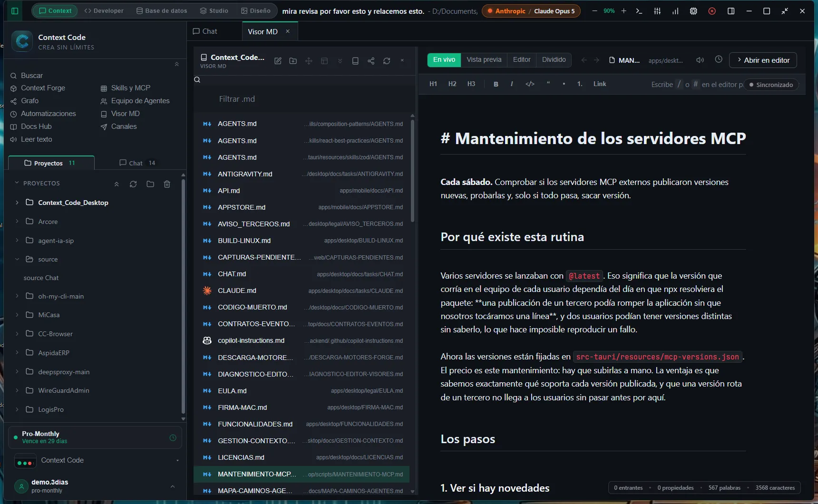818x504 pixels.
Task: Click the CPU chip icon
Action: point(693,11)
